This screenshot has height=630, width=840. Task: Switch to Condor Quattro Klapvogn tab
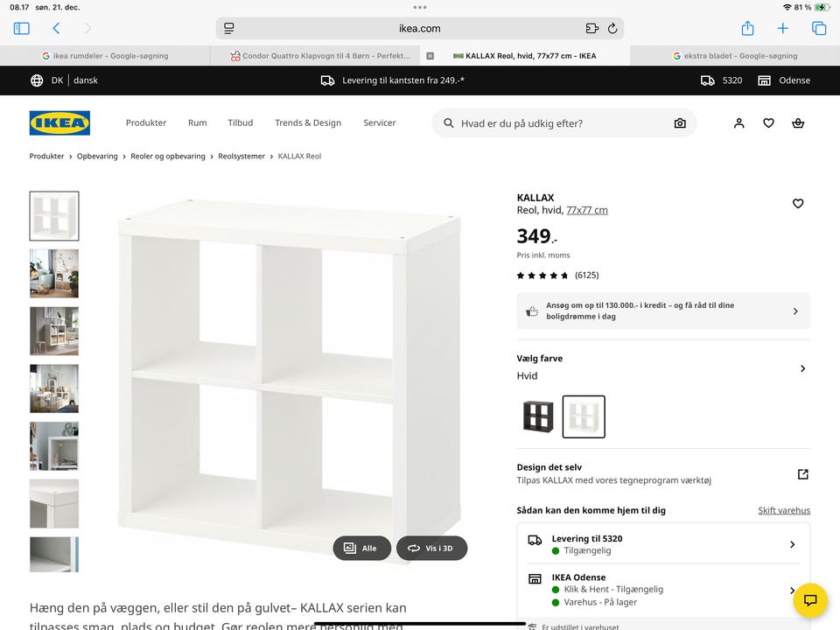pos(320,56)
